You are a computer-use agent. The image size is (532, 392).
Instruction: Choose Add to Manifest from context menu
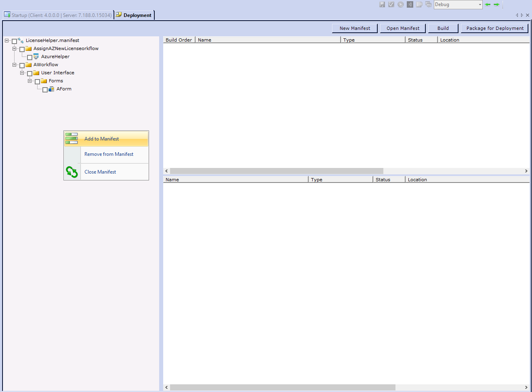[101, 139]
